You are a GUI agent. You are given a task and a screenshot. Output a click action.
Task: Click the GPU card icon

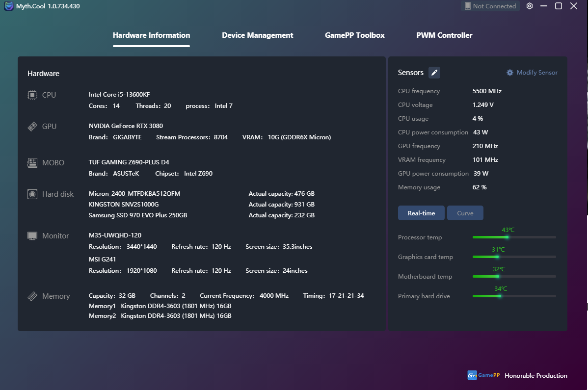pyautogui.click(x=32, y=127)
